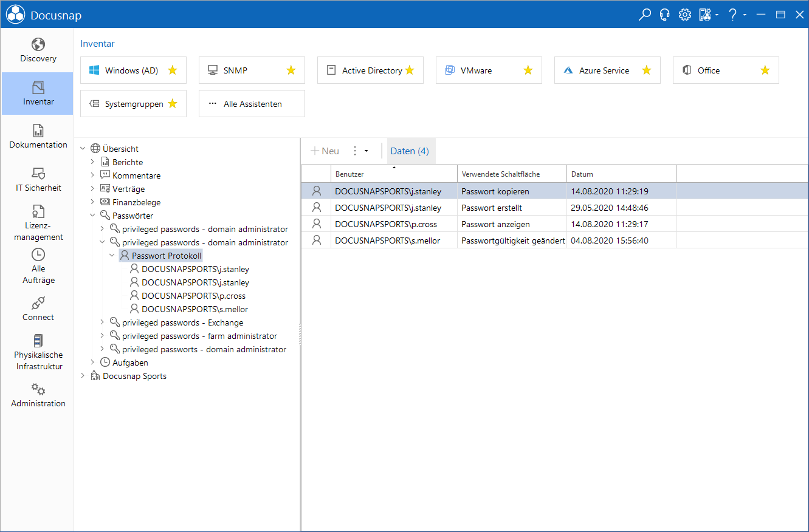Screen dimensions: 809x532
Task: Open the Discovery sidebar section
Action: click(x=38, y=50)
